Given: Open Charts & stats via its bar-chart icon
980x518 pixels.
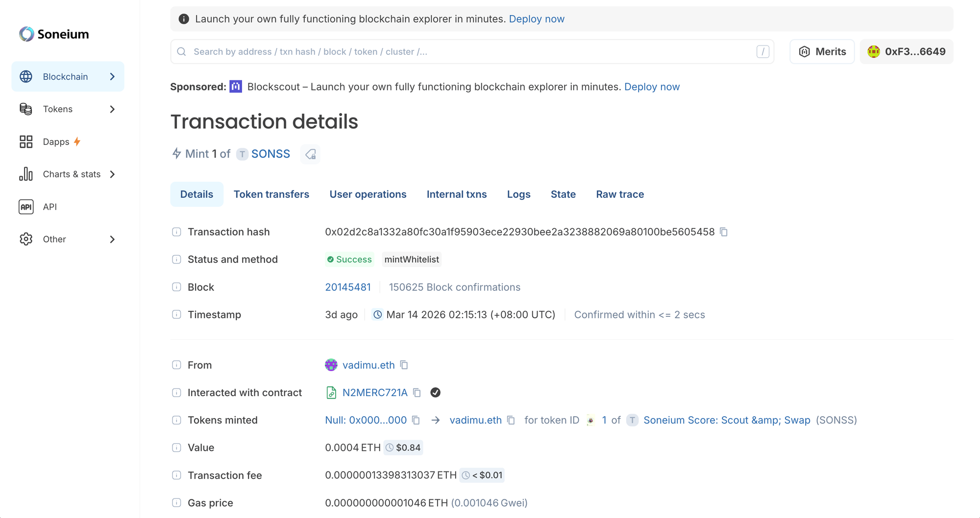Looking at the screenshot, I should pyautogui.click(x=26, y=174).
